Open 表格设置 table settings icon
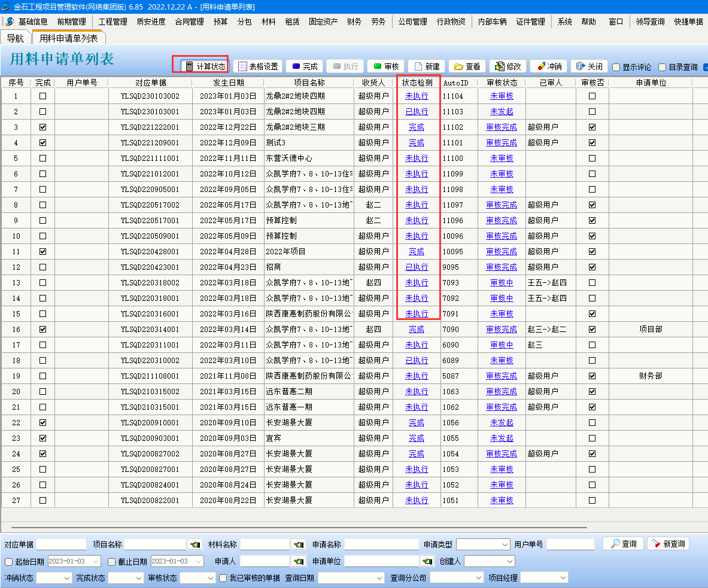This screenshot has height=588, width=708. (257, 66)
